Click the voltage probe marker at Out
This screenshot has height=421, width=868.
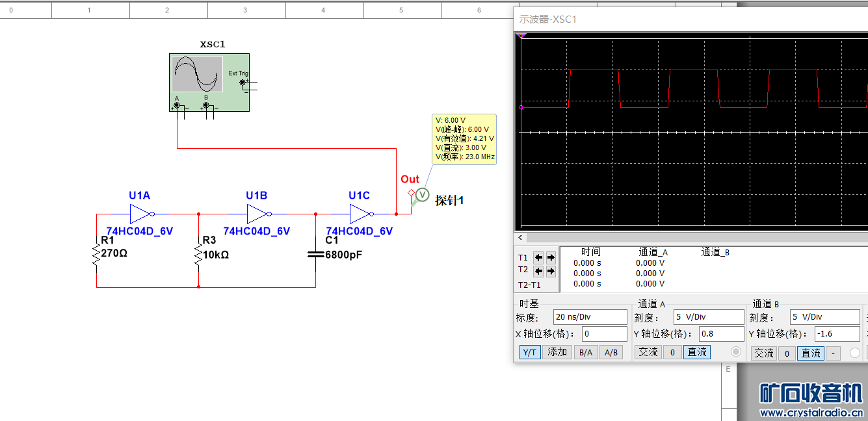click(x=422, y=194)
